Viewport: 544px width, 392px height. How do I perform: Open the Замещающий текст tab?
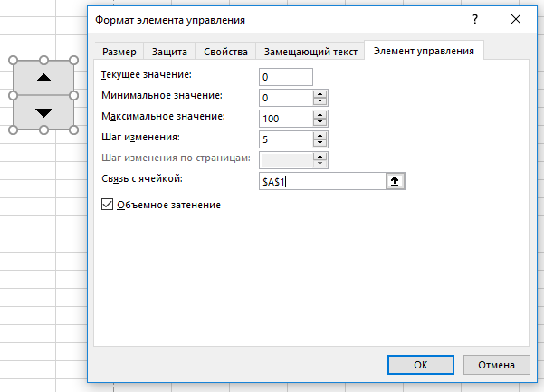[310, 52]
